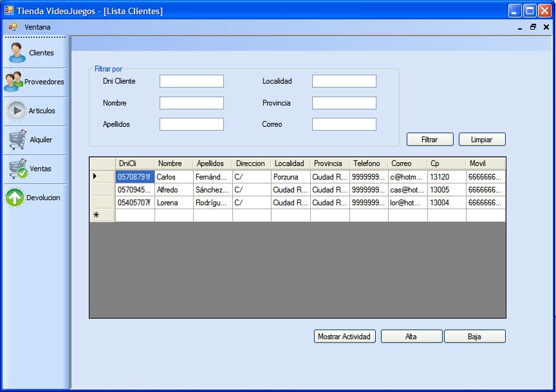
Task: Open the Ventana menu
Action: click(x=37, y=27)
